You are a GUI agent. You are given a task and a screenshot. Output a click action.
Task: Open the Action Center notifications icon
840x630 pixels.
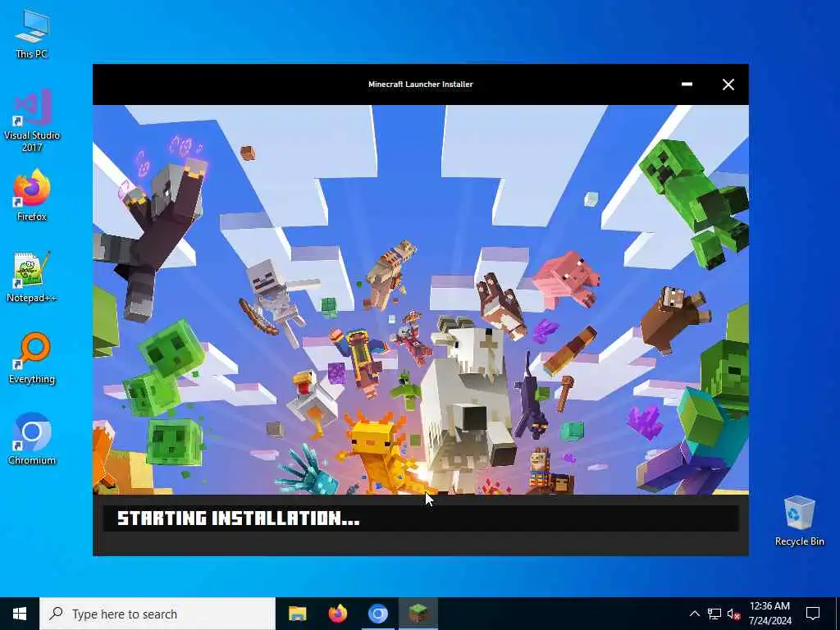tap(813, 614)
